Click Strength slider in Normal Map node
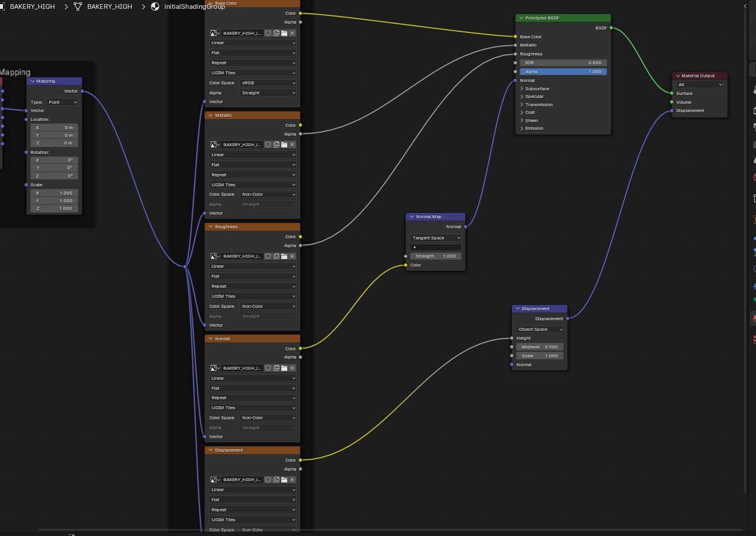The image size is (756, 536). pos(436,256)
